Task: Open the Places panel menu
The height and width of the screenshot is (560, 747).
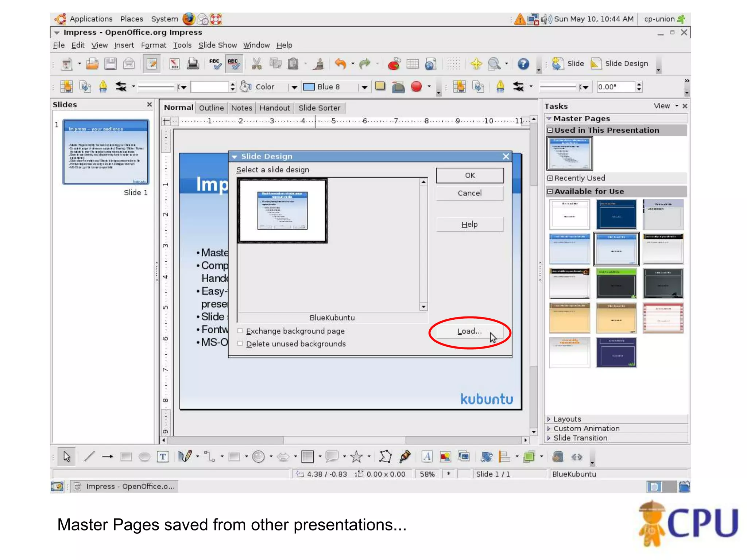Action: [x=132, y=19]
